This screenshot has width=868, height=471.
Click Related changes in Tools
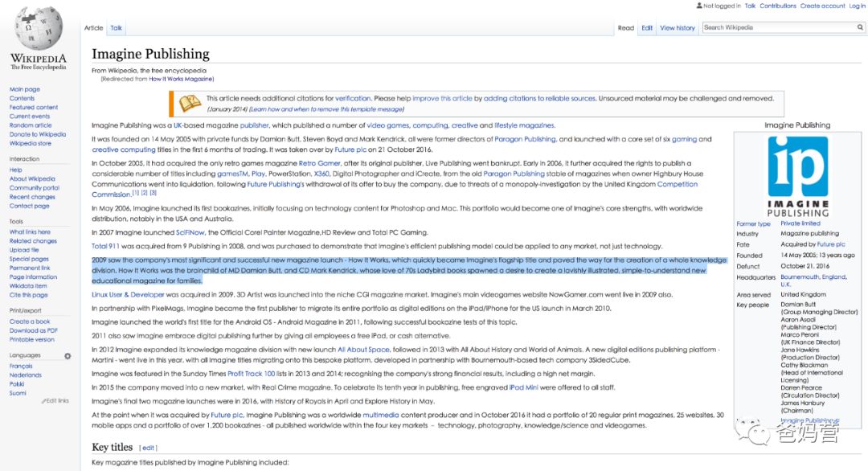33,241
